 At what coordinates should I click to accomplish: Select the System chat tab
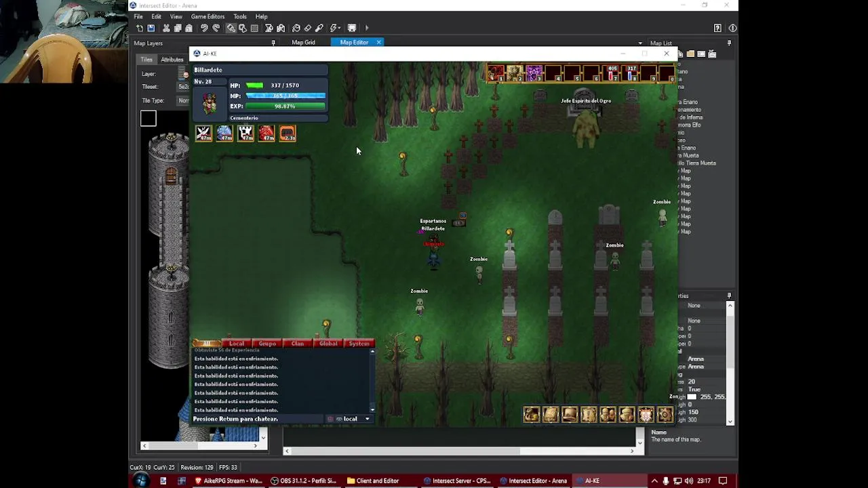[359, 344]
